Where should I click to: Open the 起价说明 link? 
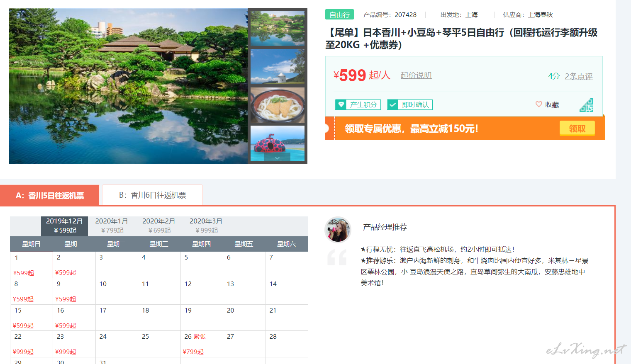[416, 75]
